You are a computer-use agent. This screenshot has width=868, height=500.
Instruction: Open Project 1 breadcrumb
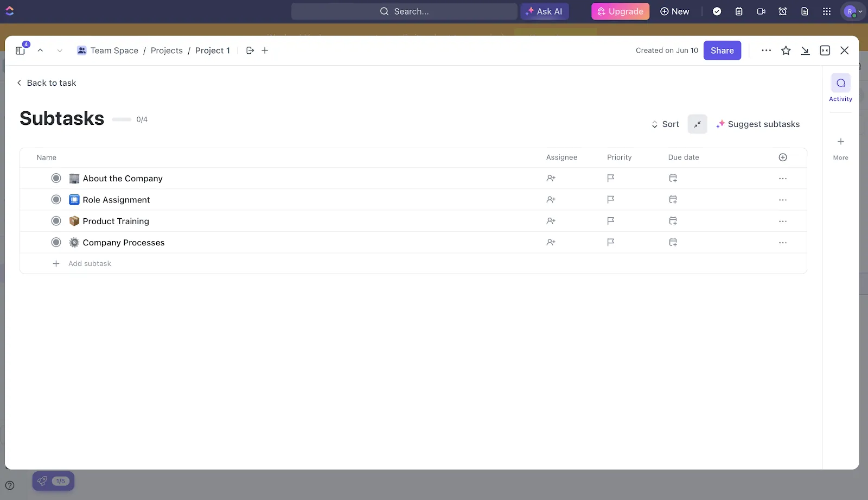point(213,50)
